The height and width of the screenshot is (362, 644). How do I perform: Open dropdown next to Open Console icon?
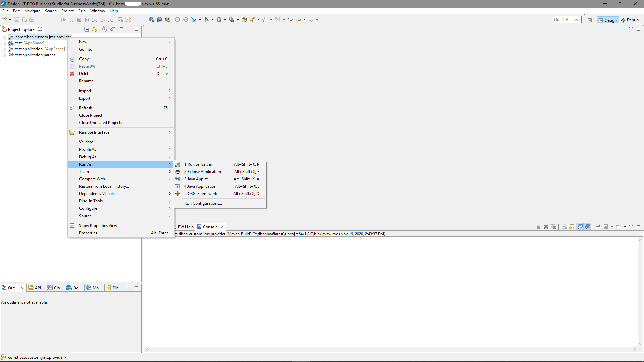click(x=625, y=227)
